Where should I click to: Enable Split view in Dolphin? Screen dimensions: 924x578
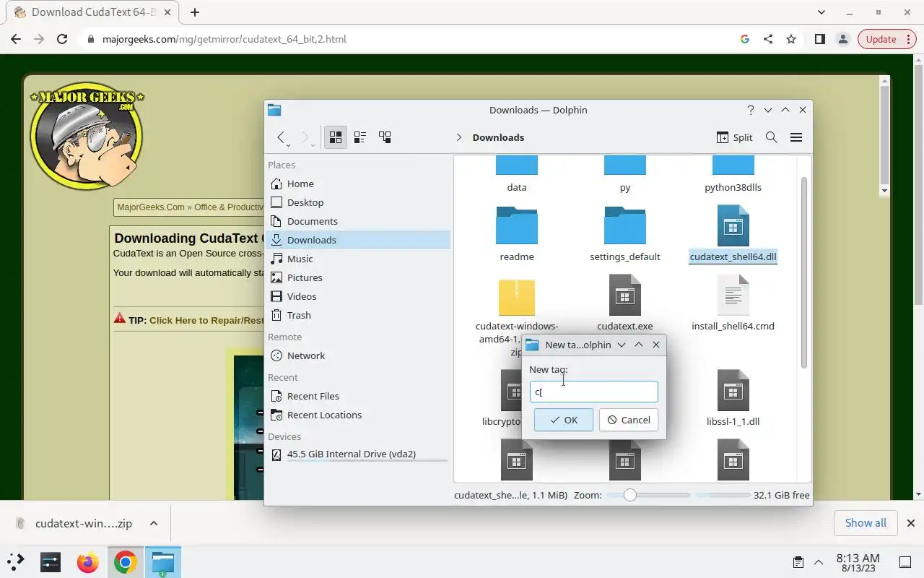tap(734, 137)
